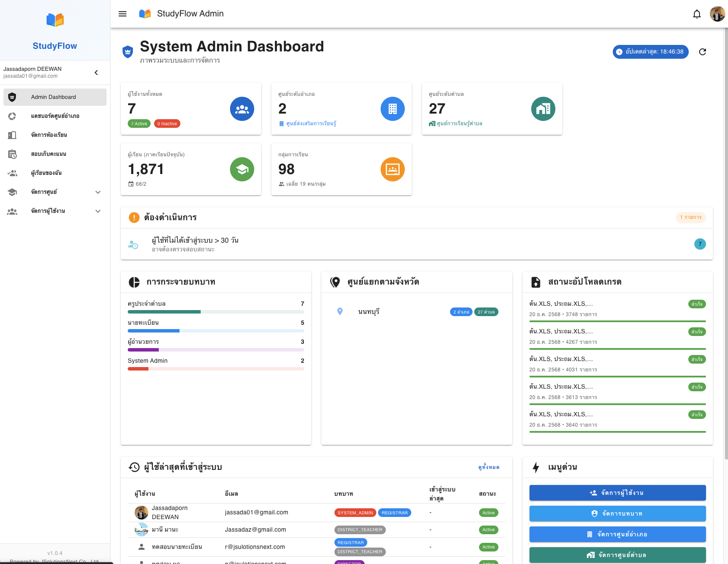Click the refresh dashboard icon
Image resolution: width=728 pixels, height=564 pixels.
click(x=703, y=52)
